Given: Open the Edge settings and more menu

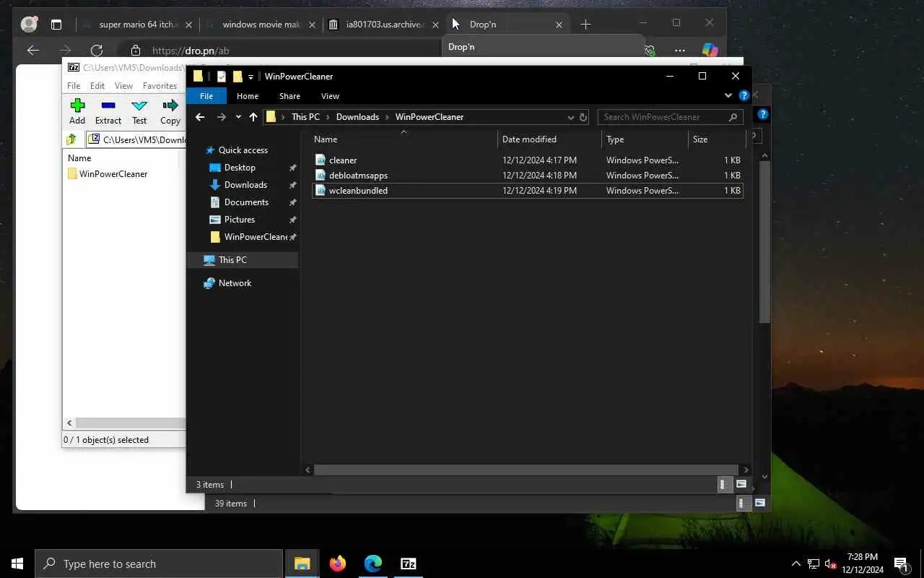Looking at the screenshot, I should tap(680, 51).
